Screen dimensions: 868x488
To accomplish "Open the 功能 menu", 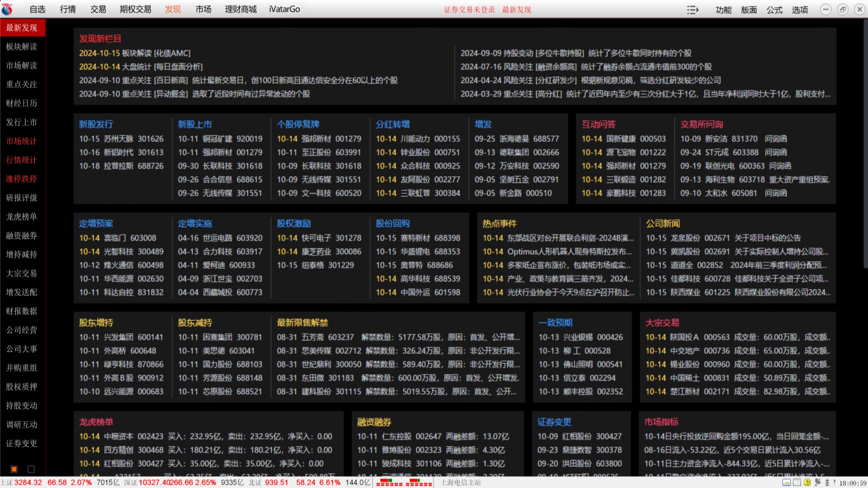I will (724, 10).
